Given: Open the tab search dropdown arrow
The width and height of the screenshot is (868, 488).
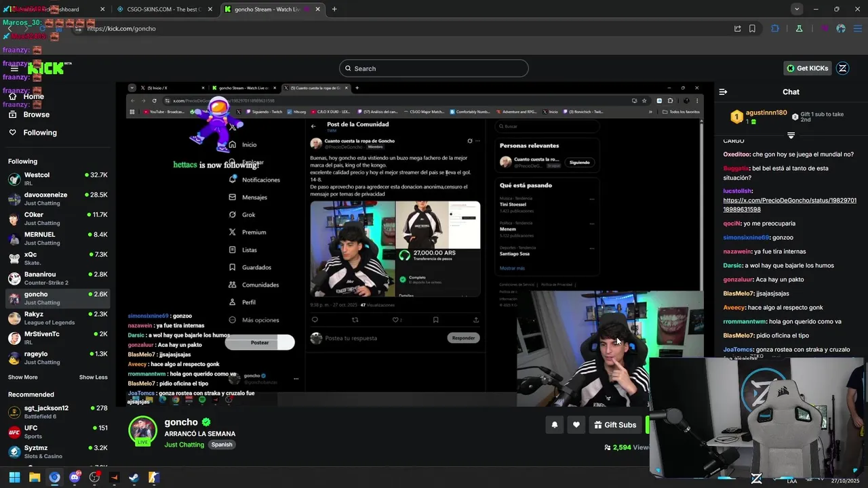Looking at the screenshot, I should click(x=797, y=9).
